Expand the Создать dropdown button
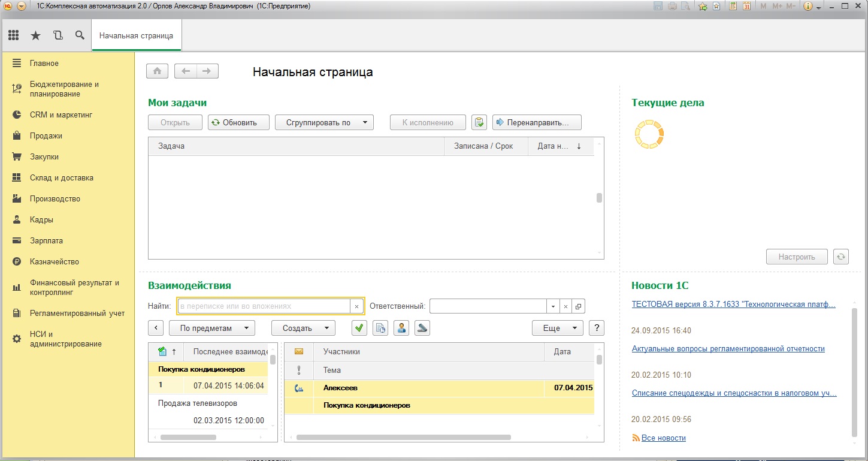 click(x=303, y=328)
